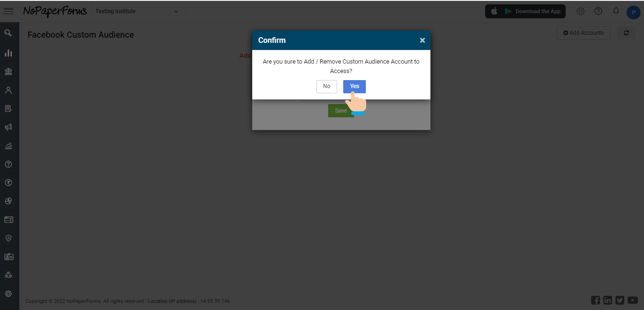Open the Twitter icon in the footer
Viewport: 644px width, 310px height.
(x=620, y=300)
